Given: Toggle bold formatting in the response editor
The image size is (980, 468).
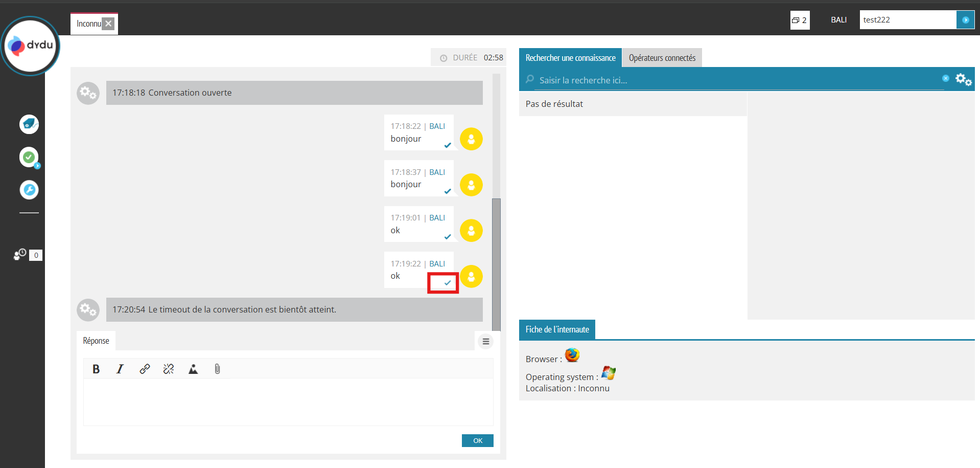Looking at the screenshot, I should coord(96,369).
